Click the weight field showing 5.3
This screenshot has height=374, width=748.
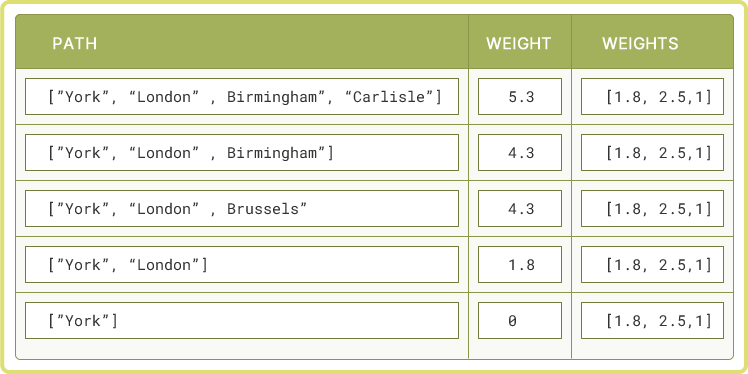click(x=520, y=96)
